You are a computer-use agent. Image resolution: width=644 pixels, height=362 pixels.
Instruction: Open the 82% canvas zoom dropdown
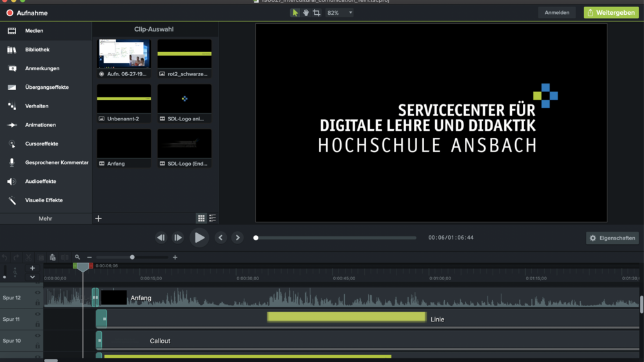coord(340,13)
